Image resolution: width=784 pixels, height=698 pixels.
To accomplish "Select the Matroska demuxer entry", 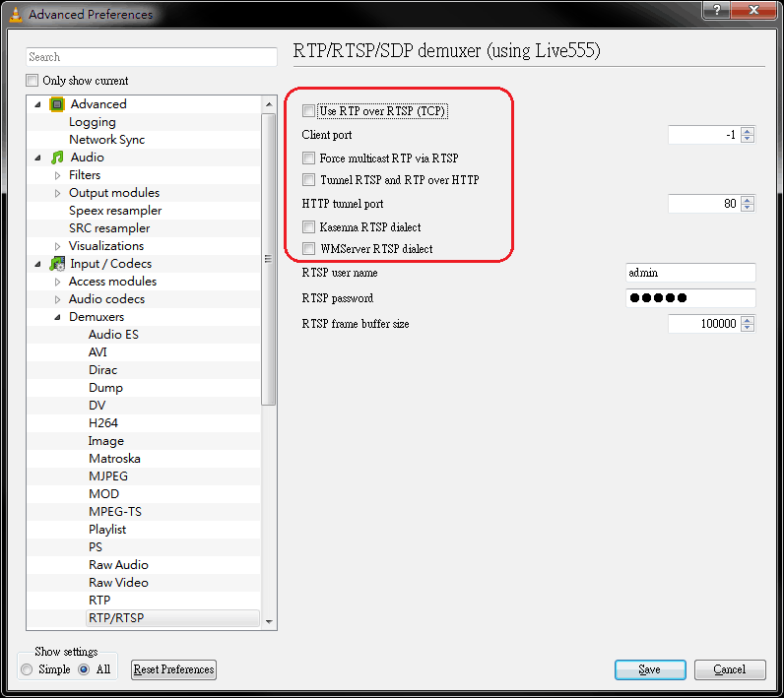I will click(x=114, y=458).
